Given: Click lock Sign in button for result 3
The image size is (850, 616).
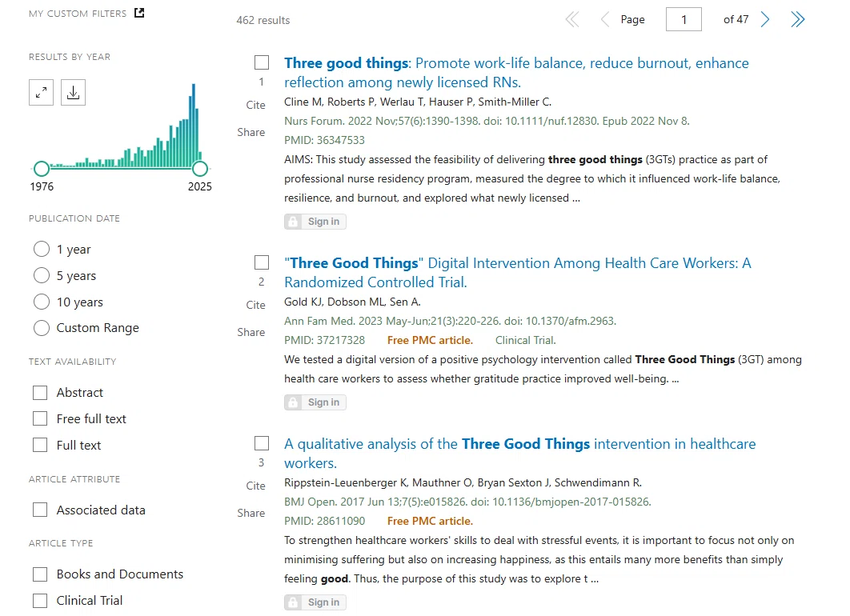Looking at the screenshot, I should coord(315,602).
